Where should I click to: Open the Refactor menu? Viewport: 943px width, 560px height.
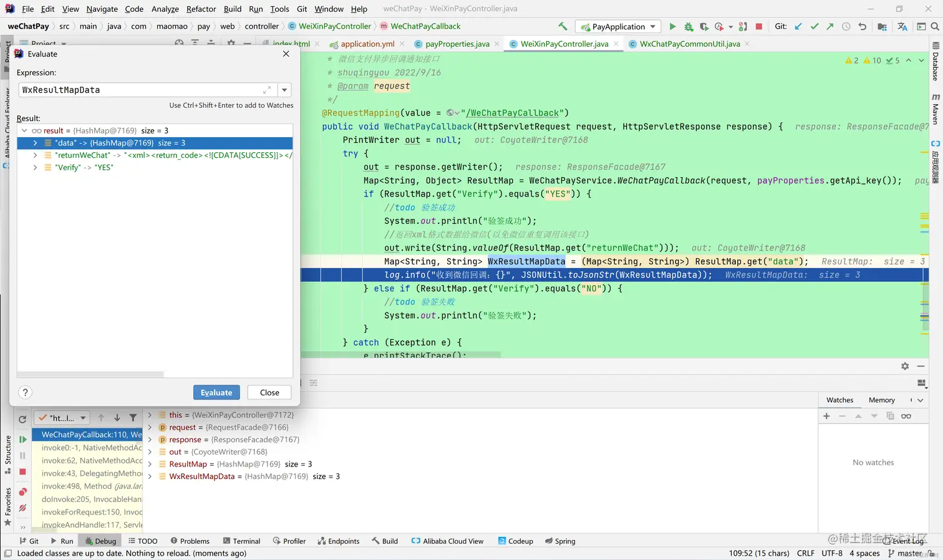[x=201, y=9]
